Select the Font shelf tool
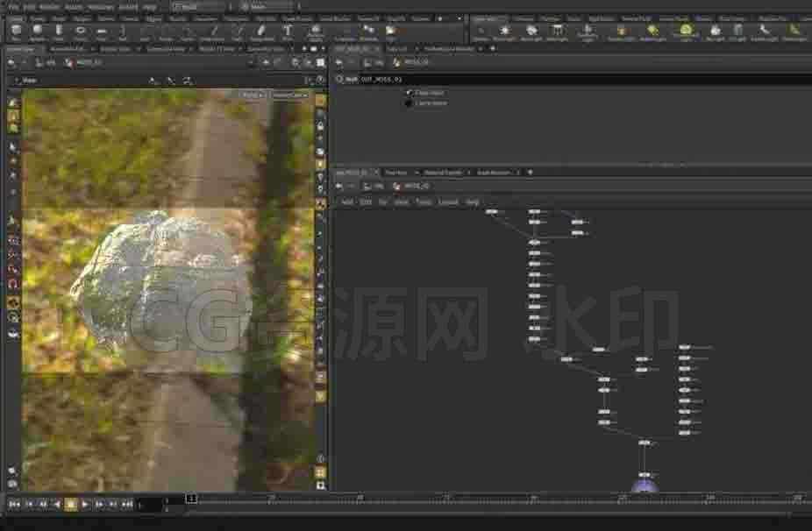The width and height of the screenshot is (812, 531). [x=288, y=32]
